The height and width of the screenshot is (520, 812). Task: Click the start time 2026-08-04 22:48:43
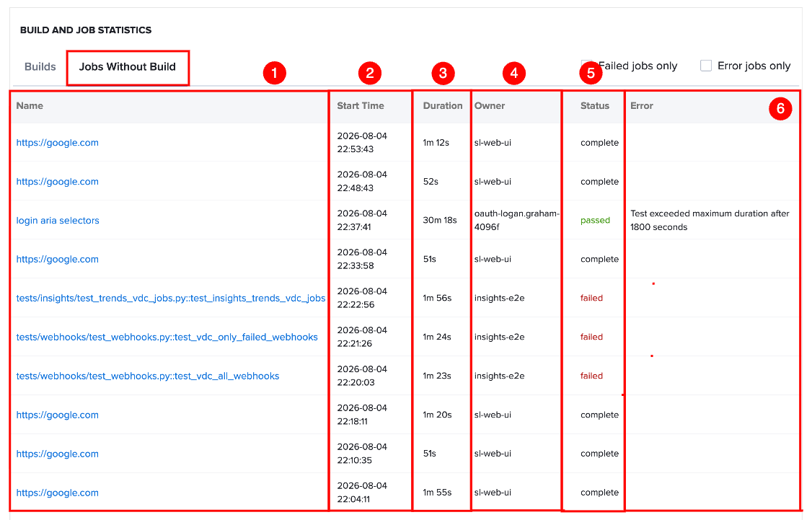pyautogui.click(x=362, y=181)
